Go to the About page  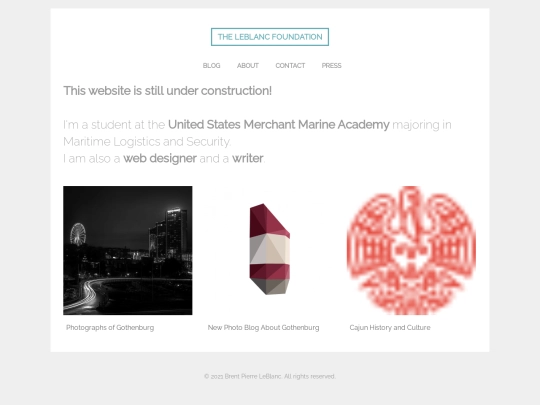pyautogui.click(x=248, y=66)
